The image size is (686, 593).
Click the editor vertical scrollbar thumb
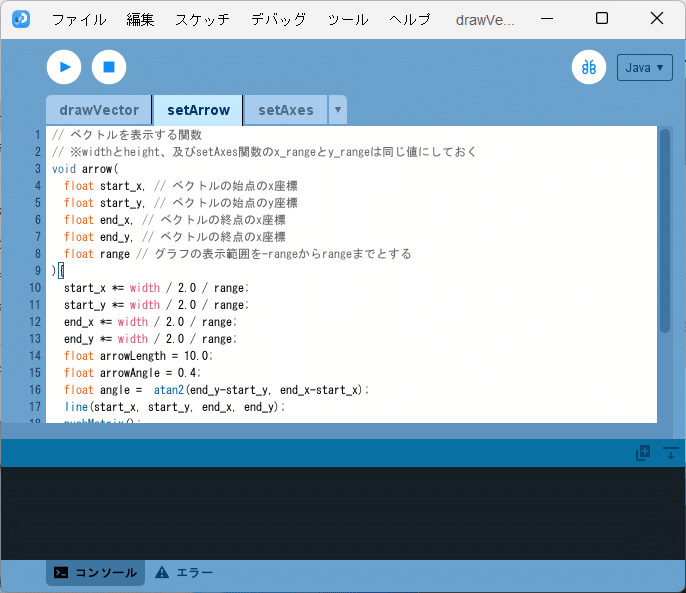(x=665, y=231)
